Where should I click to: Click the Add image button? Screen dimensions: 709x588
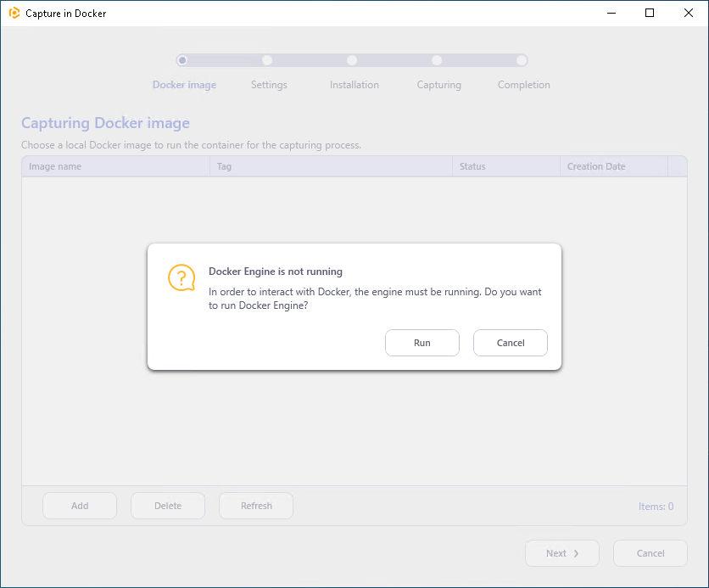[80, 506]
